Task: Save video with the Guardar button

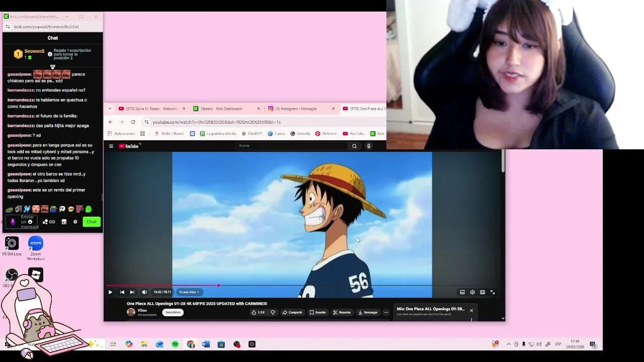Action: (318, 312)
